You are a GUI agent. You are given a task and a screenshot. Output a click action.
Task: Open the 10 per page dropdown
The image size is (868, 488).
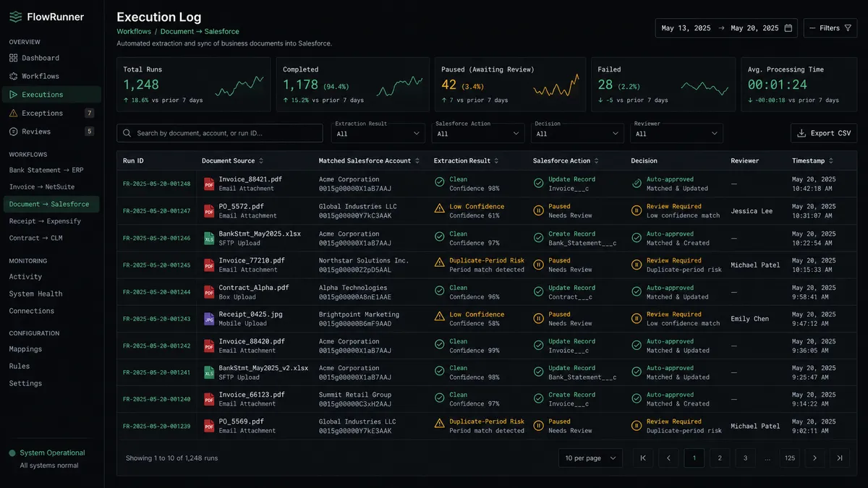tap(590, 458)
